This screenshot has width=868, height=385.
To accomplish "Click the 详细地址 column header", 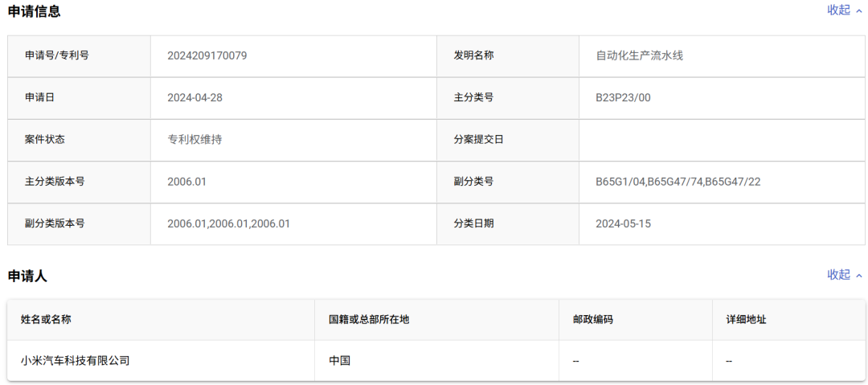I will (746, 319).
